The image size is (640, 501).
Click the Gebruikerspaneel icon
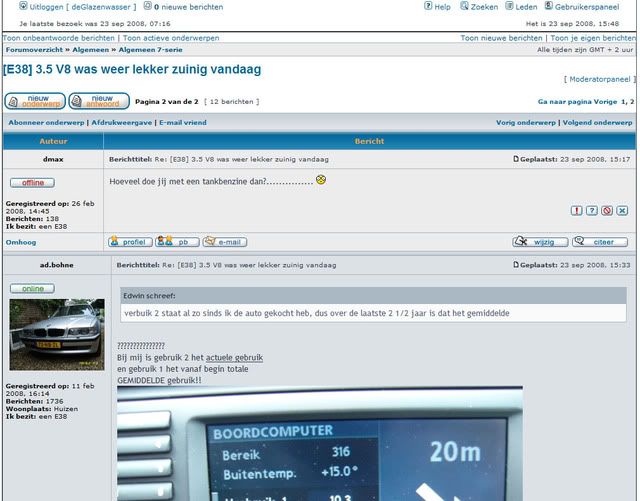549,6
